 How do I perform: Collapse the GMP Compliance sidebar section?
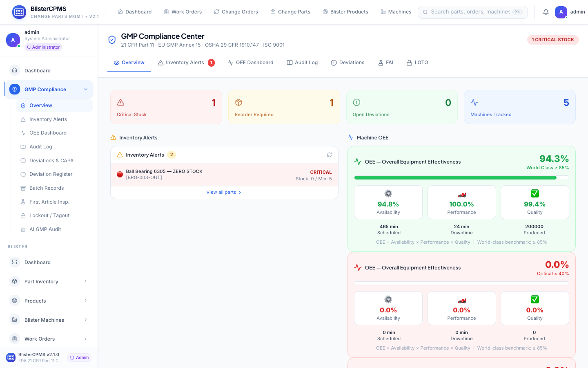coord(85,89)
